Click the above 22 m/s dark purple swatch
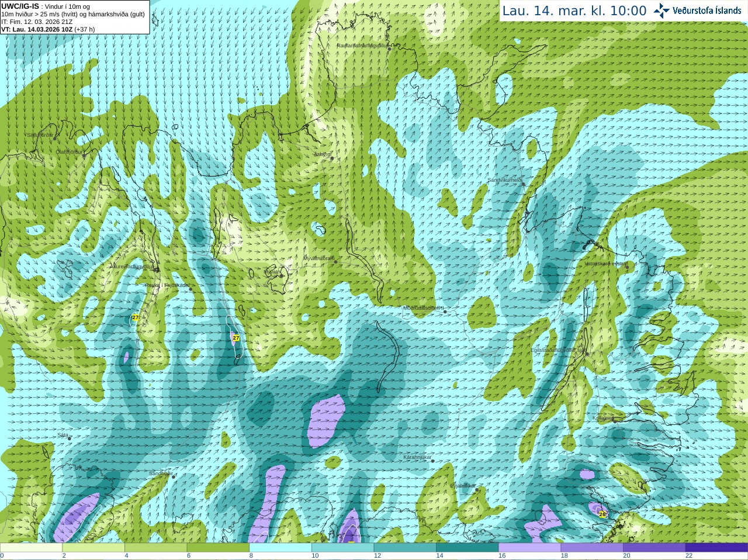 click(716, 548)
